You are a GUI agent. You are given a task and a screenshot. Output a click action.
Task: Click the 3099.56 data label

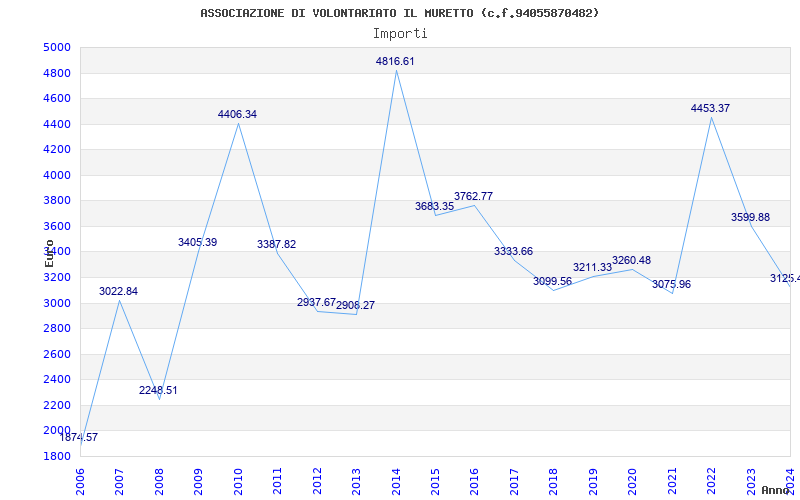coord(553,282)
